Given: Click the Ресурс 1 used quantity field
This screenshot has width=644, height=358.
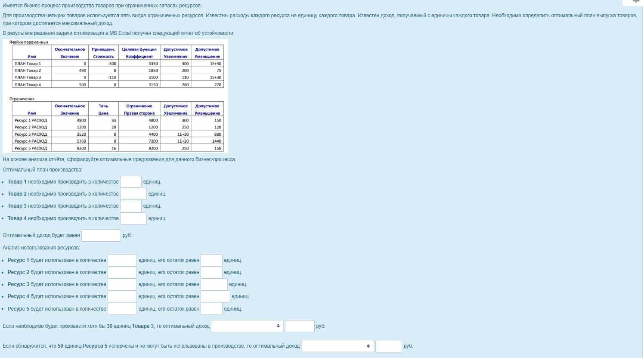Looking at the screenshot, I should point(122,260).
